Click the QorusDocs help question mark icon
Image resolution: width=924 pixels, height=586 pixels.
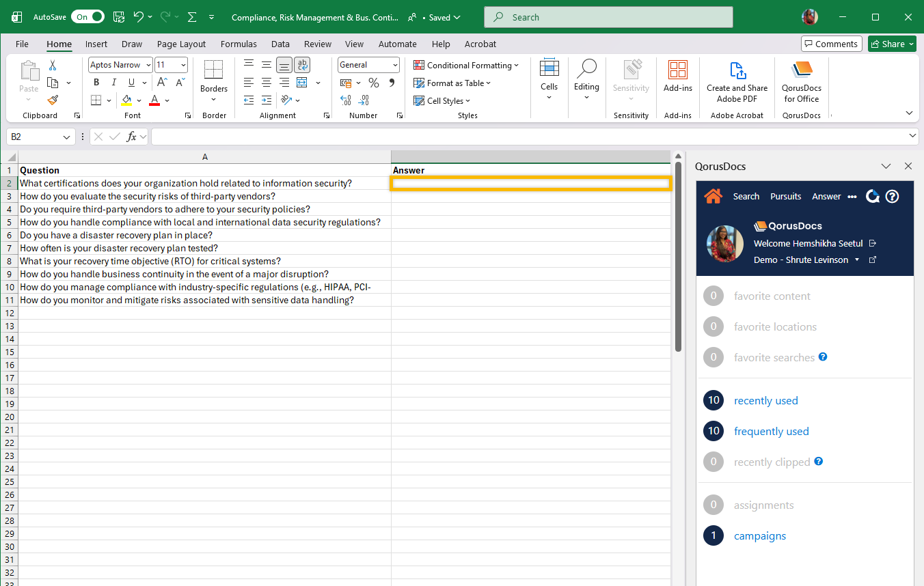(x=892, y=197)
